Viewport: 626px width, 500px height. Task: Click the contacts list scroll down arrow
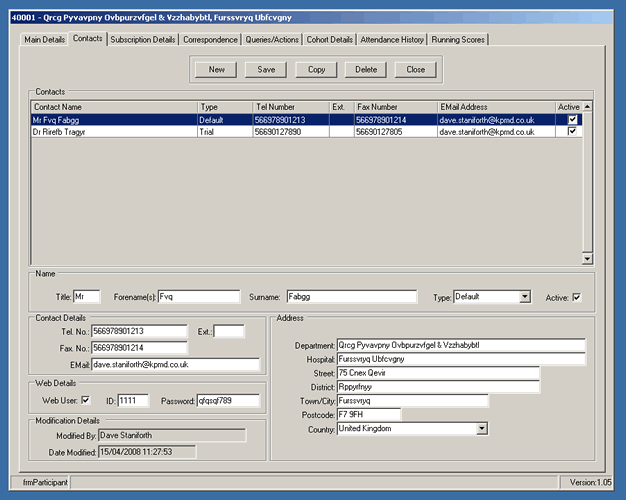(587, 258)
